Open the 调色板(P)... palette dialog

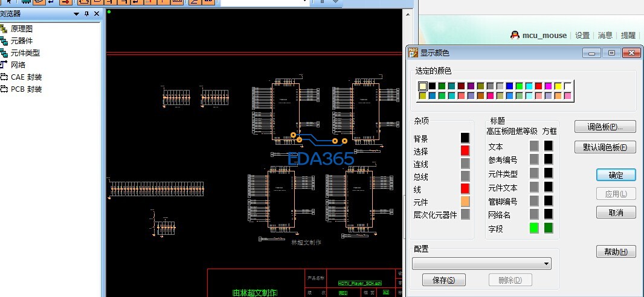click(x=605, y=127)
